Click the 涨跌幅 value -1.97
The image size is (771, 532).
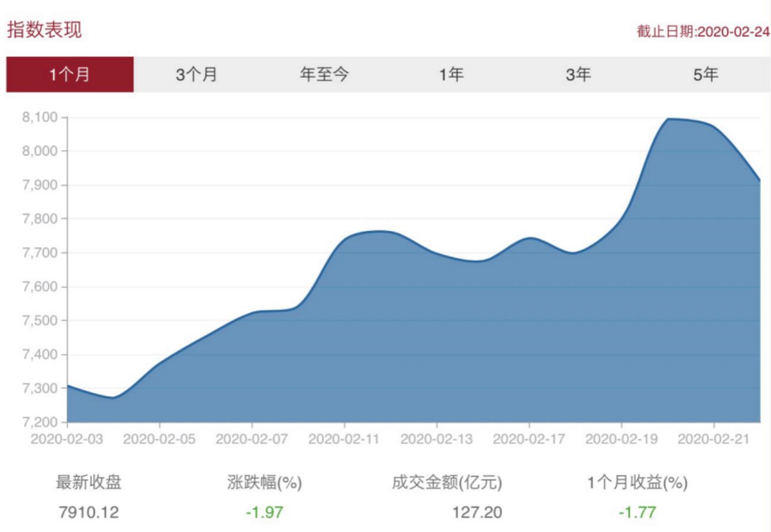tap(264, 512)
